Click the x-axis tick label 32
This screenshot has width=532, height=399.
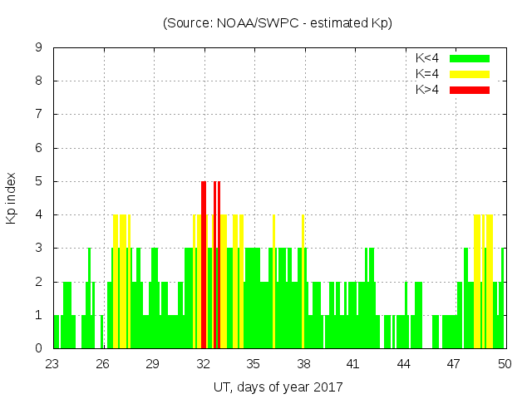point(204,364)
